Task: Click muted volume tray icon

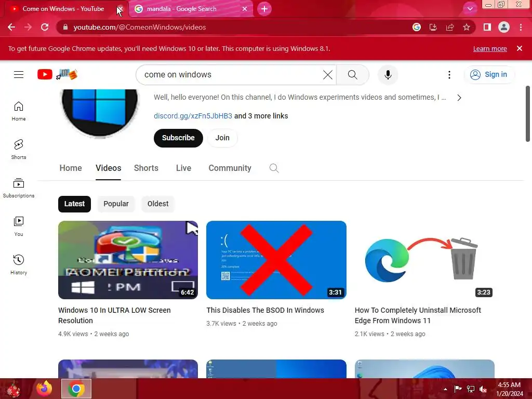Action: click(x=483, y=389)
